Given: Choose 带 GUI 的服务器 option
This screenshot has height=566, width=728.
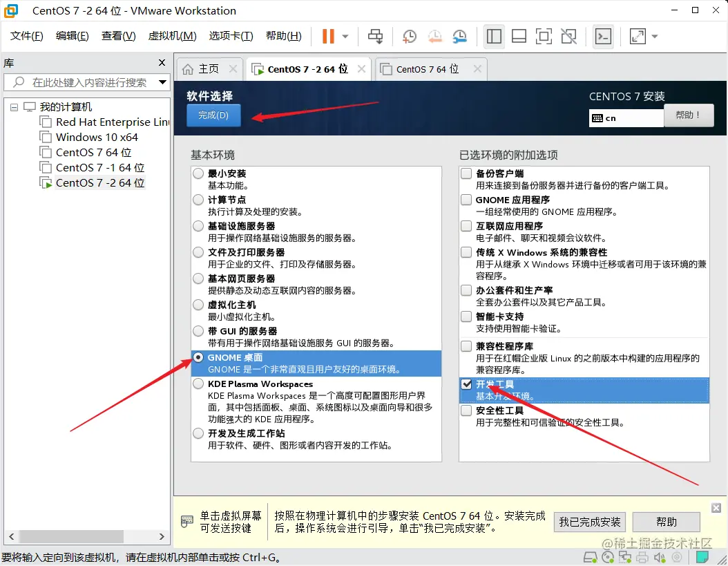Looking at the screenshot, I should [x=198, y=331].
